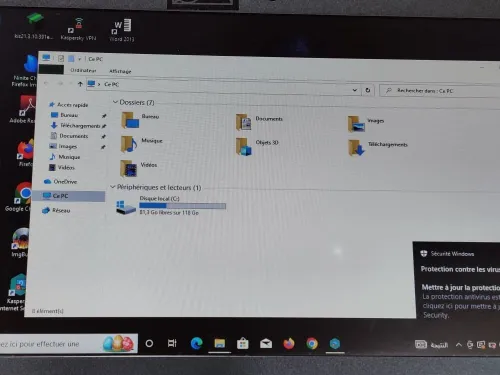This screenshot has height=375, width=500.
Task: Select Documents in the navigation pane
Action: tap(69, 136)
